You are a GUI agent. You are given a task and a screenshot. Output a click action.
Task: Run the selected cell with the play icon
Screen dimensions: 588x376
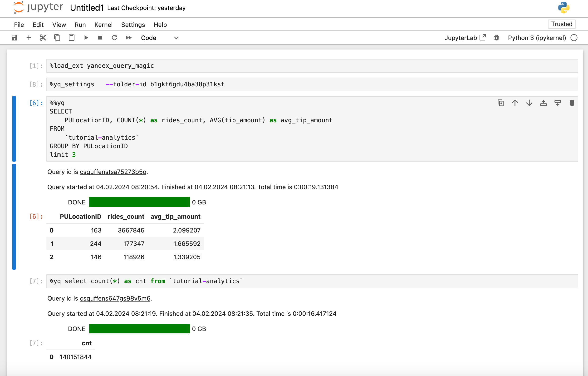point(86,38)
